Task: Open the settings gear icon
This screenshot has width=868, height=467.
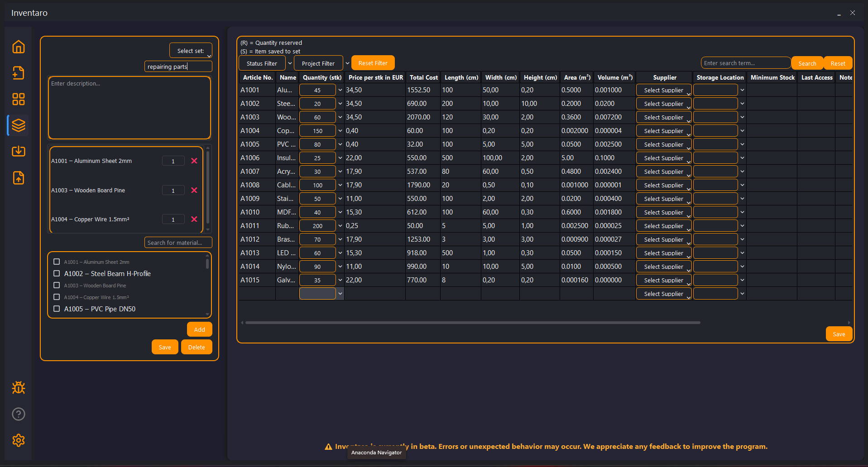Action: click(19, 440)
